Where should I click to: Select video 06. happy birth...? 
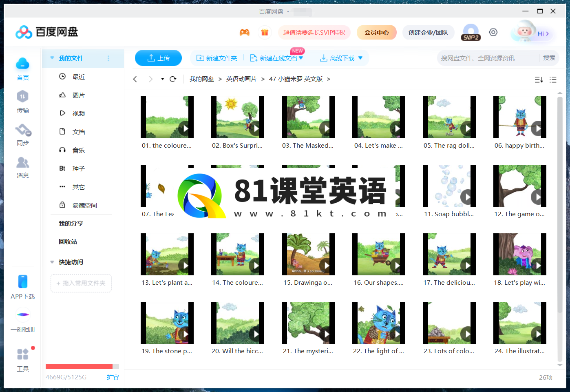[x=520, y=117]
